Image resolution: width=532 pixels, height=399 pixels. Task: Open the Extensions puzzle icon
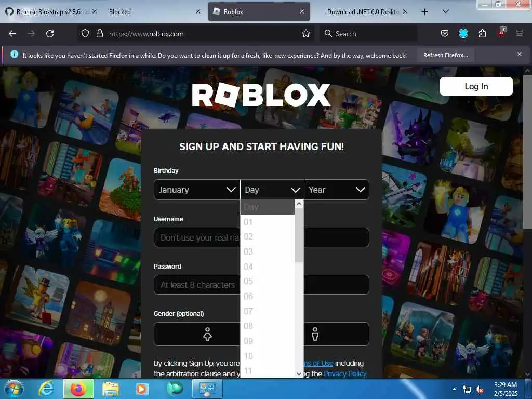tap(482, 34)
